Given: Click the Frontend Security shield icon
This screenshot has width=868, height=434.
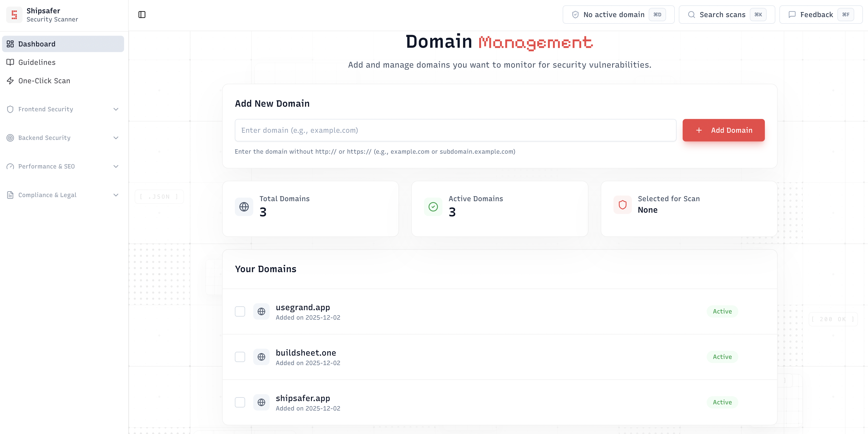Looking at the screenshot, I should [x=10, y=109].
